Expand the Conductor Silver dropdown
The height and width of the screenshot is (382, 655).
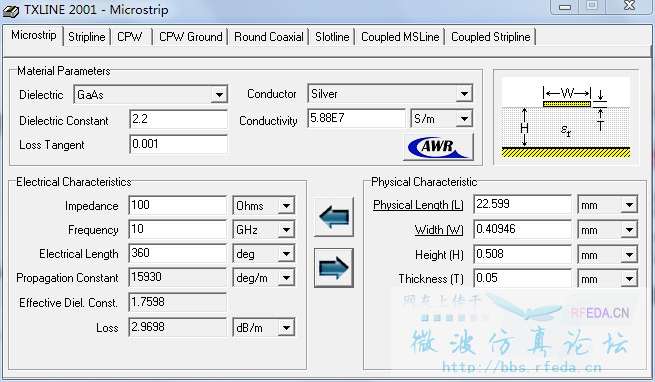click(x=464, y=94)
